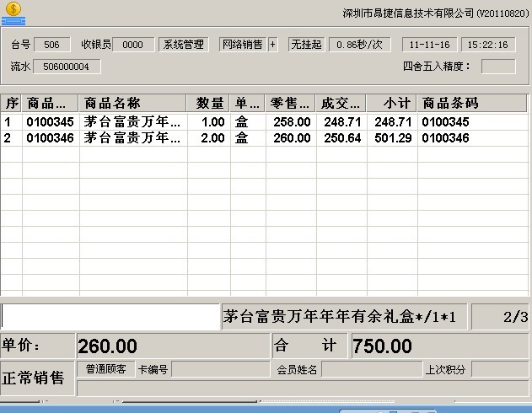Click the product name in row 1
The image size is (532, 413).
[x=132, y=122]
